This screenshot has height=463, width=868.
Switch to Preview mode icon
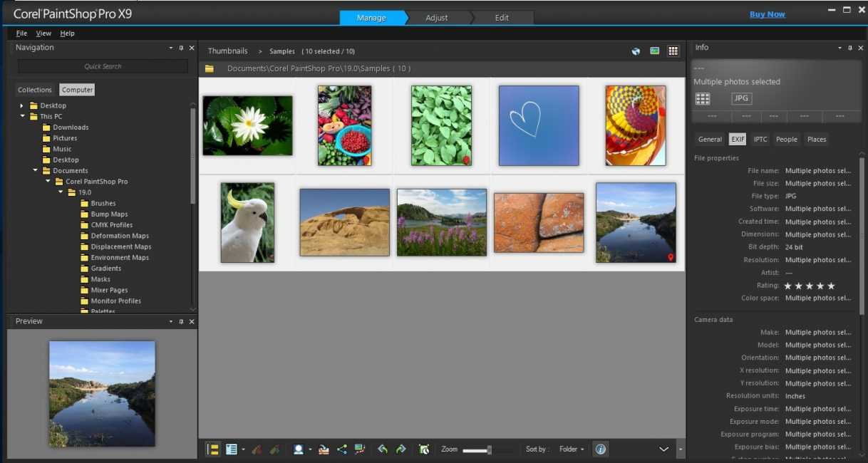click(654, 51)
